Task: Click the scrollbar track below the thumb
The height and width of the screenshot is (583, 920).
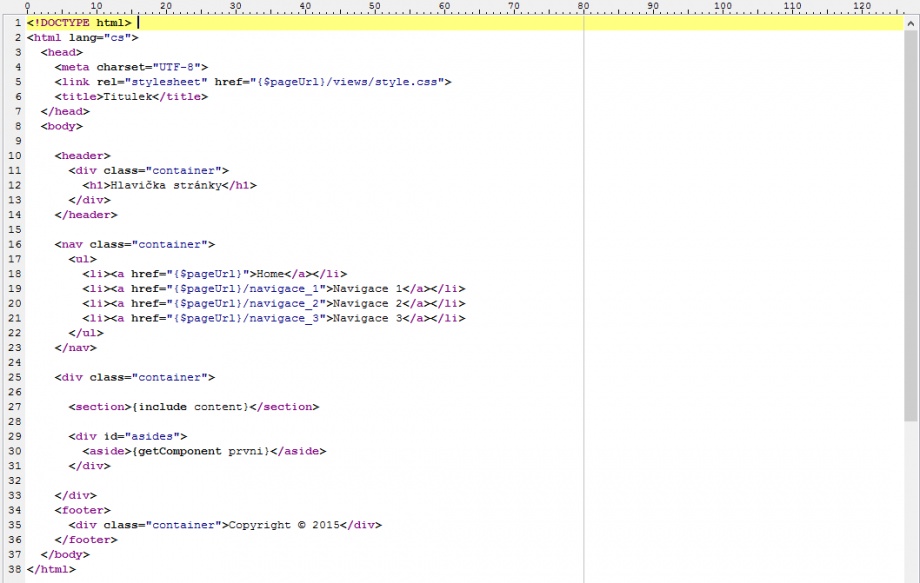Action: [910, 500]
